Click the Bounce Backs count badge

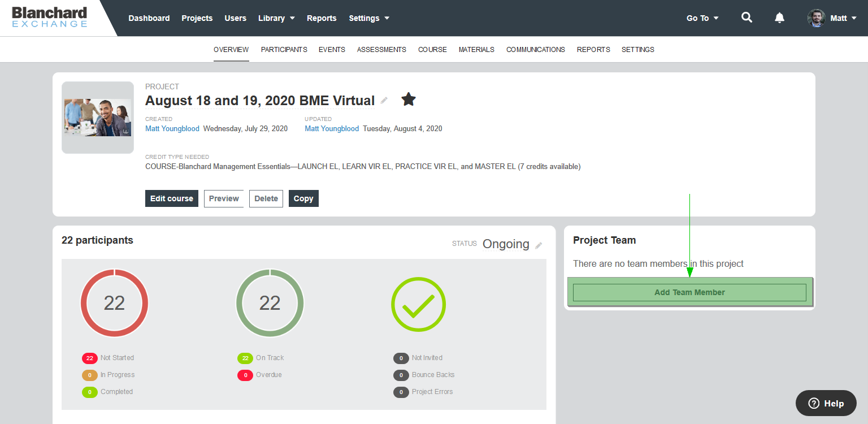401,375
